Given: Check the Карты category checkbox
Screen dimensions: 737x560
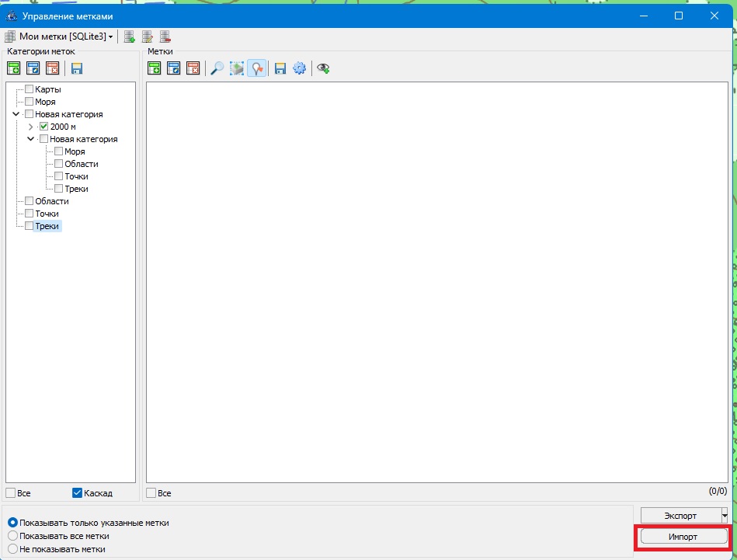Looking at the screenshot, I should click(30, 89).
